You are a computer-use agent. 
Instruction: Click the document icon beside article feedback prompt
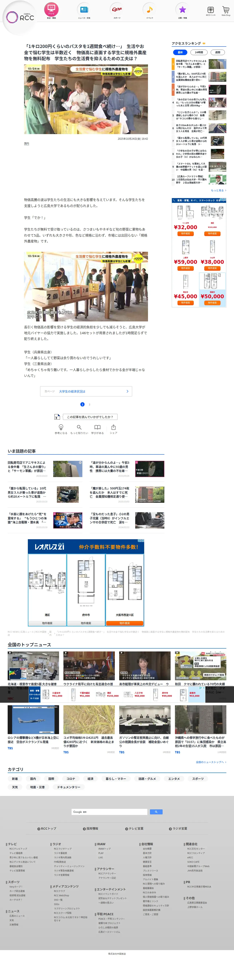click(x=57, y=417)
